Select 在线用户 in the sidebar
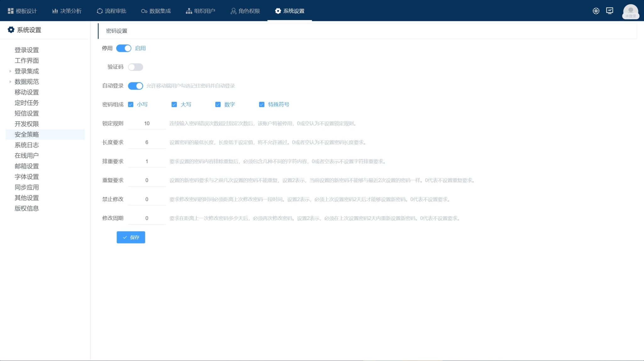 27,156
